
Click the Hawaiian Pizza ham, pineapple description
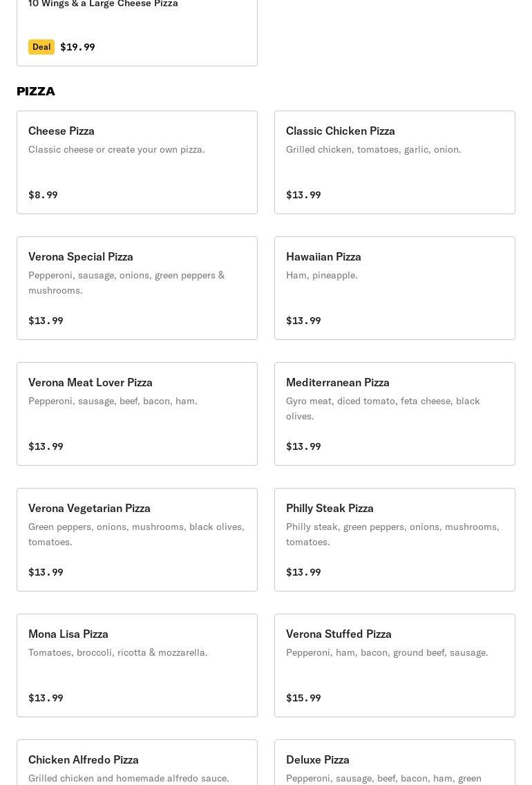[x=322, y=275]
